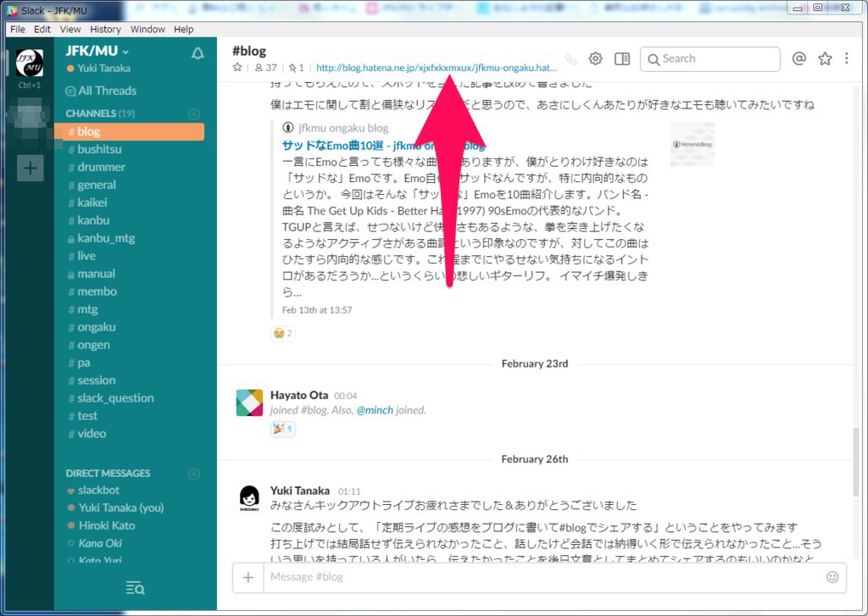Open the History menu
This screenshot has width=868, height=616.
(105, 30)
